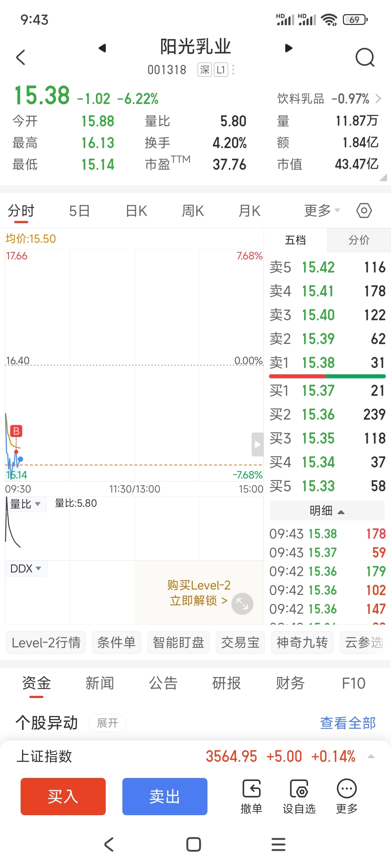
Task: Open the 更多 chart period dropdown
Action: click(322, 210)
